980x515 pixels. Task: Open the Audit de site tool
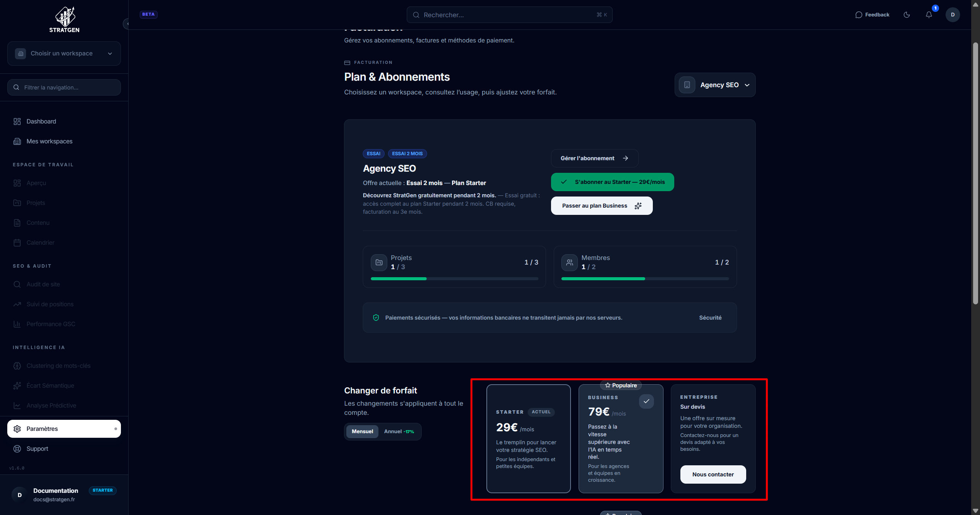(43, 284)
